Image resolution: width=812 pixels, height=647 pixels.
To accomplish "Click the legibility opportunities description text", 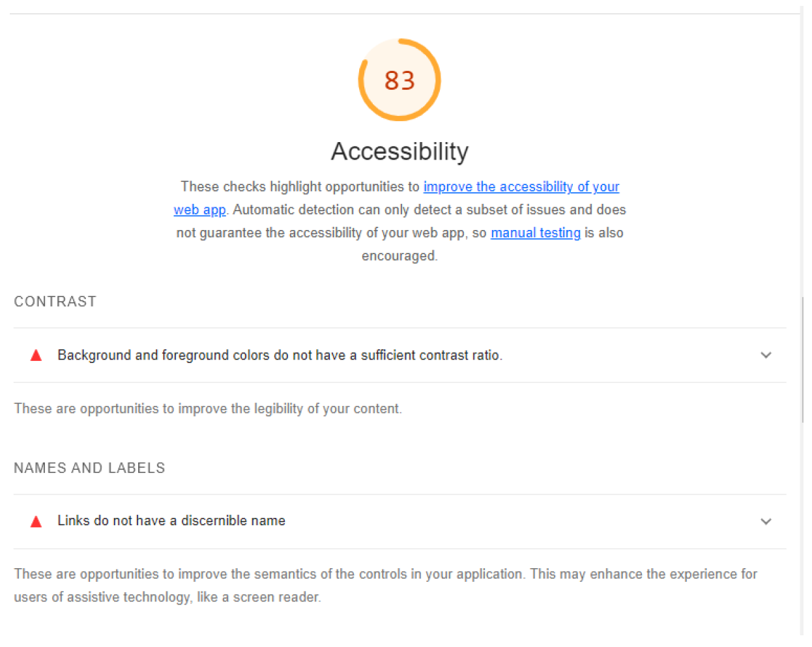I will click(208, 409).
